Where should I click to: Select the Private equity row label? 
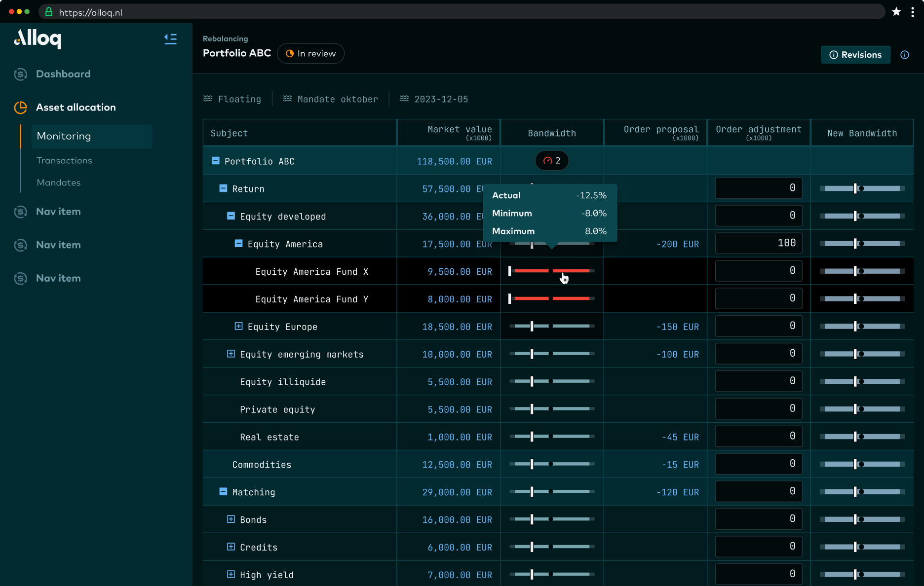tap(277, 409)
